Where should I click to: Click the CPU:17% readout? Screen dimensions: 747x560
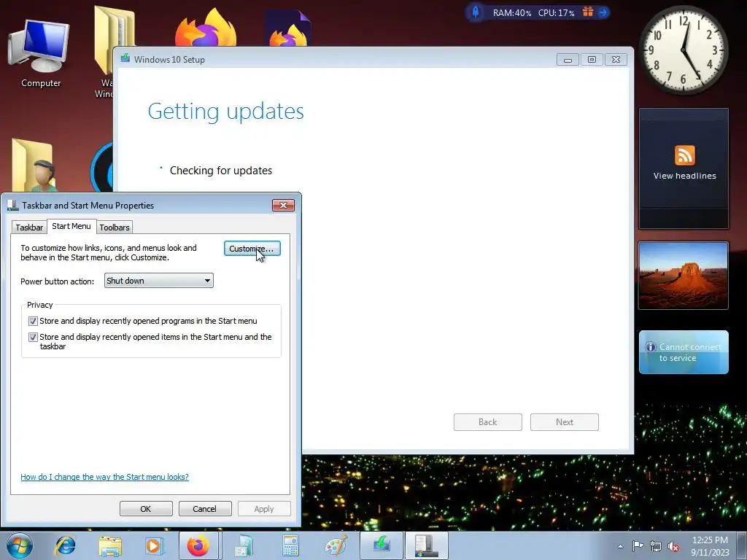tap(556, 13)
